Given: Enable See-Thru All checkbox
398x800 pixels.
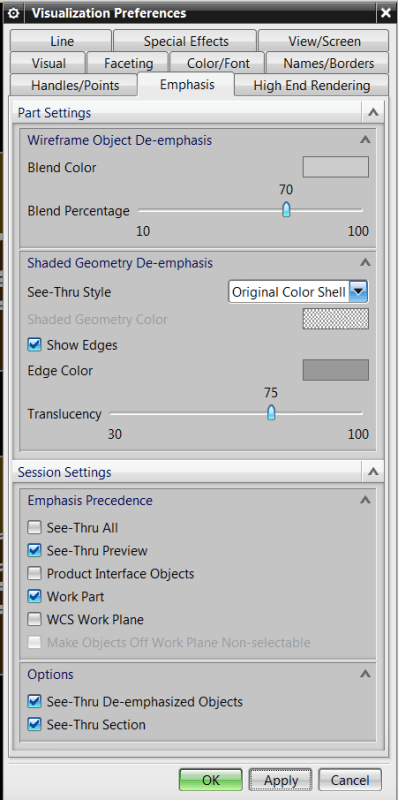Looking at the screenshot, I should tap(35, 528).
